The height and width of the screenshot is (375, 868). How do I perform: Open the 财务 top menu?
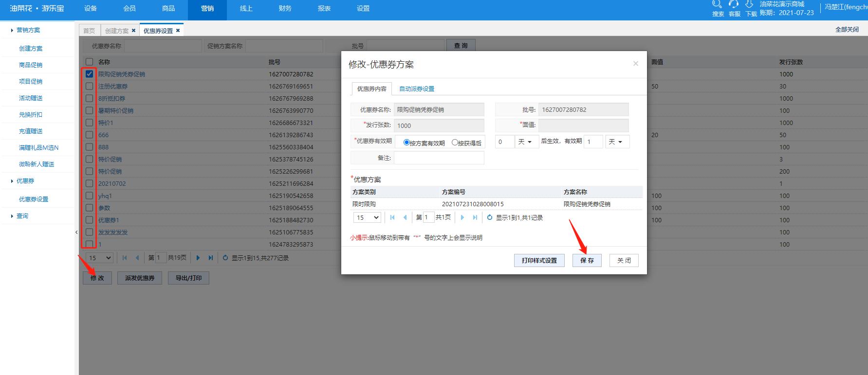pyautogui.click(x=285, y=8)
